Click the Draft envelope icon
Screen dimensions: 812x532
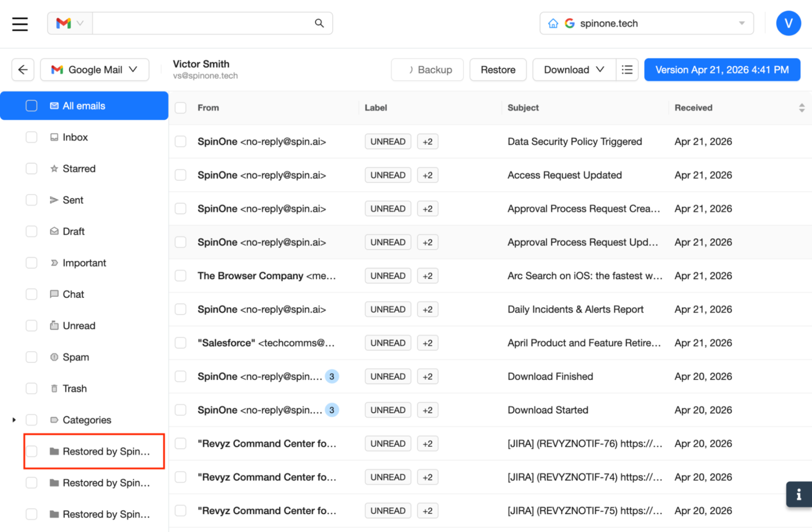tap(54, 231)
